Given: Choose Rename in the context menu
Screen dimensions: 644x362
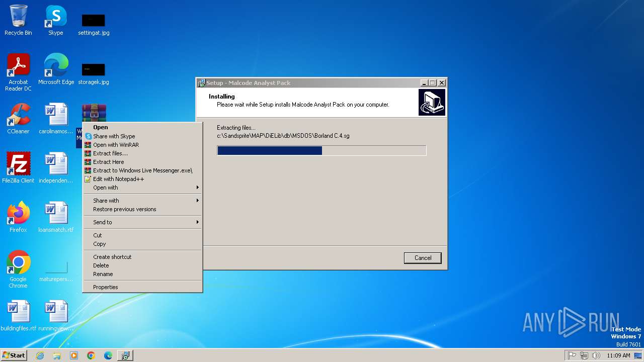Looking at the screenshot, I should point(142,274).
